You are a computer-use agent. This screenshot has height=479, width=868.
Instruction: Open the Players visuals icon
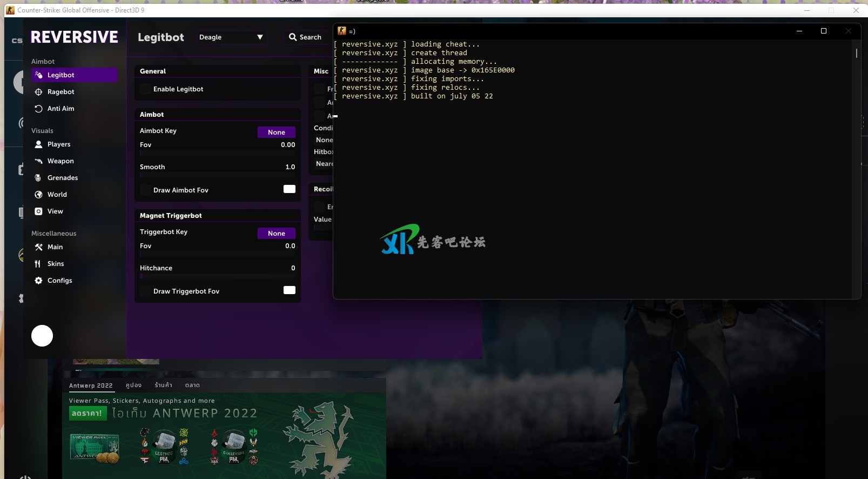tap(38, 144)
